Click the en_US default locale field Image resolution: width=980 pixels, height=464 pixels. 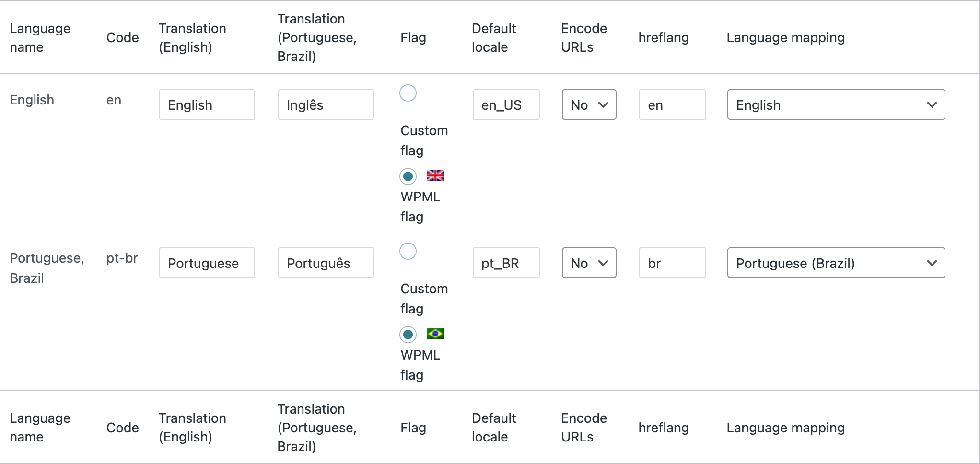tap(506, 104)
